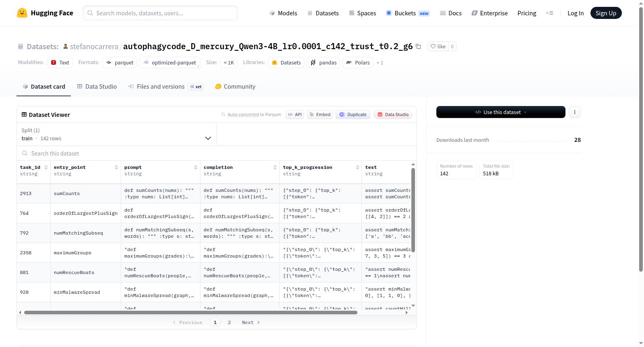
Task: Click the Hugging Face logo
Action: pos(45,13)
